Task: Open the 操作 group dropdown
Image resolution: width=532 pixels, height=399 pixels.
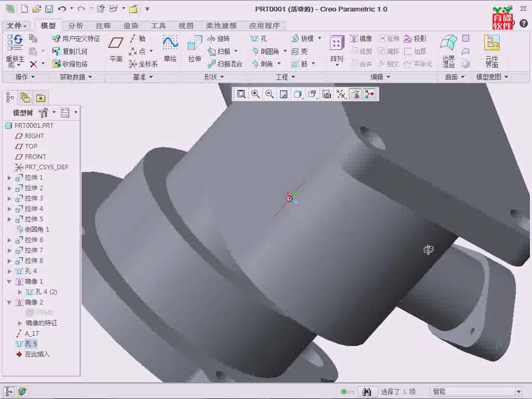Action: 25,77
